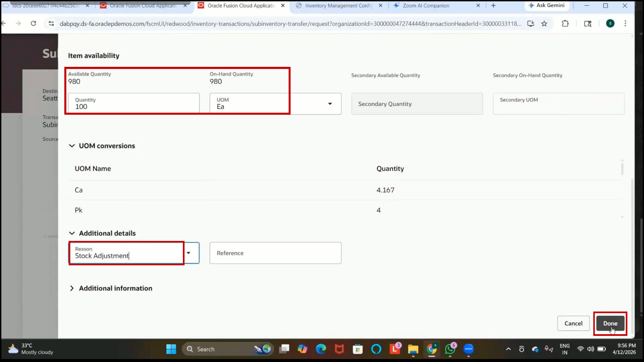
Task: Reload the current page
Action: (x=33, y=23)
